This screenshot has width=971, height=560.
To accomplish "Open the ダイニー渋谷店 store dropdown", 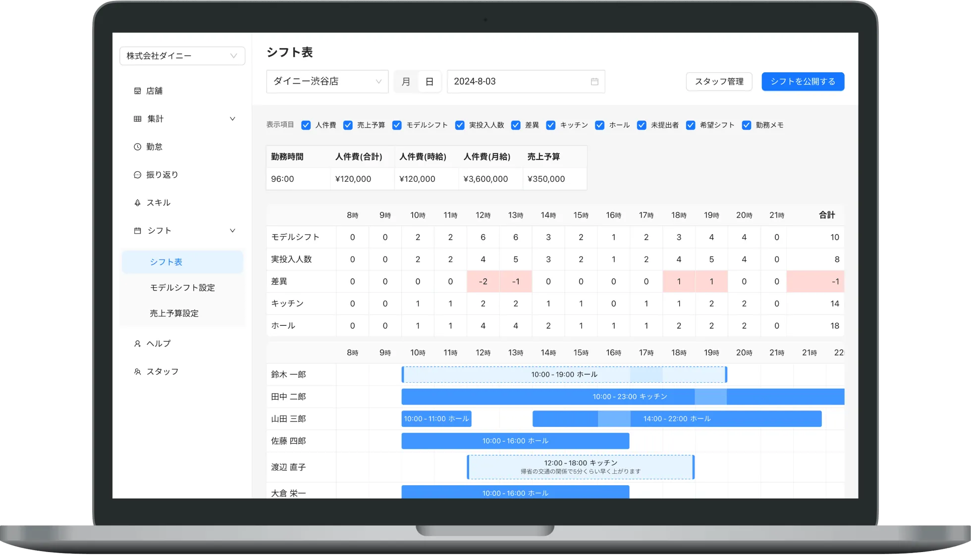I will tap(327, 82).
